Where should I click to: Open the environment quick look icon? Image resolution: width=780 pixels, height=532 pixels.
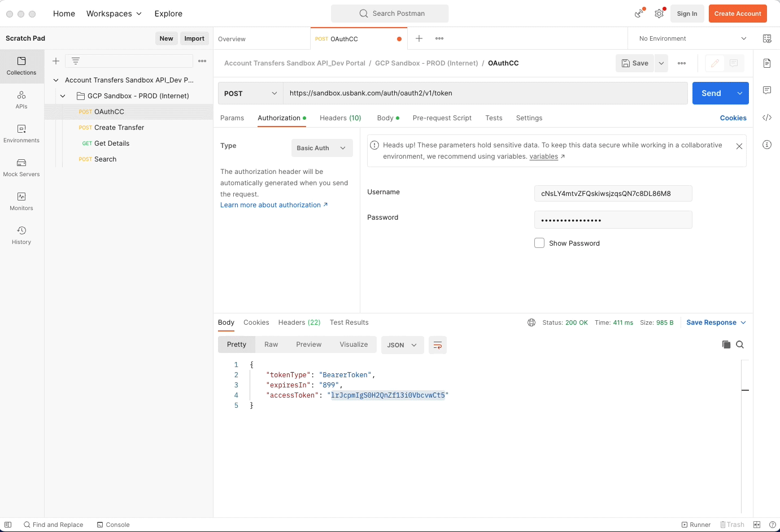tap(767, 38)
